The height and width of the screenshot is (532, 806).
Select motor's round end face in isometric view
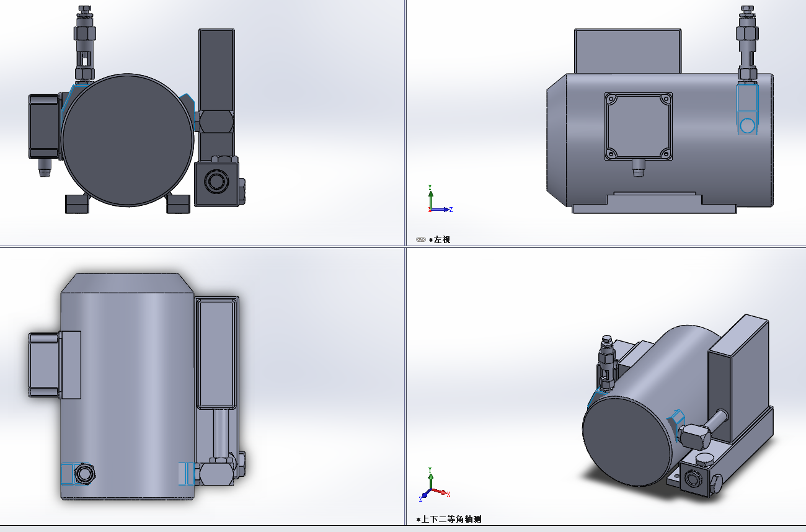click(x=627, y=441)
